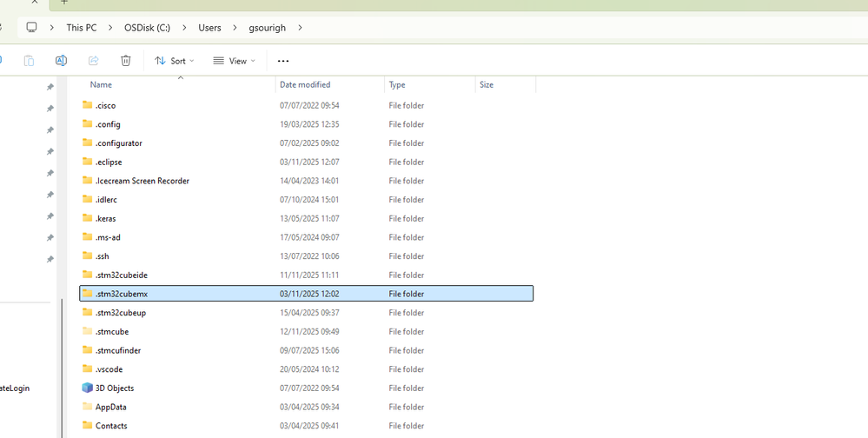Click Users breadcrumb
This screenshot has width=868, height=438.
pos(209,27)
